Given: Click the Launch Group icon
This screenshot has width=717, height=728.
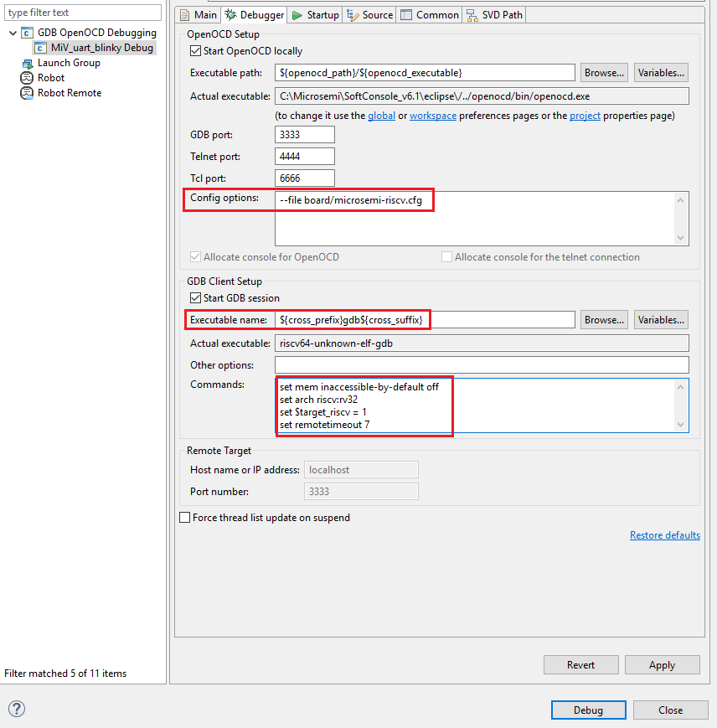Looking at the screenshot, I should 27,63.
